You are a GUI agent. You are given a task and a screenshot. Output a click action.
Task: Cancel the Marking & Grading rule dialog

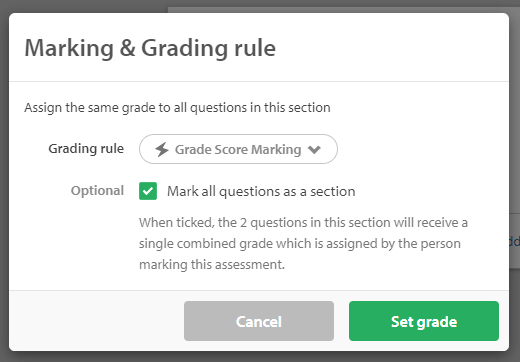point(259,321)
